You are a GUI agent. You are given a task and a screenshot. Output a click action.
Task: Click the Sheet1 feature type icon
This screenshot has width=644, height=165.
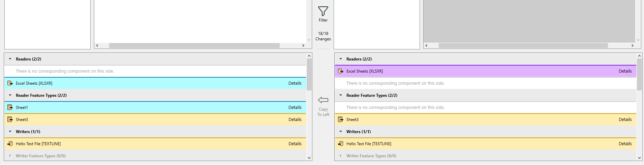point(10,108)
